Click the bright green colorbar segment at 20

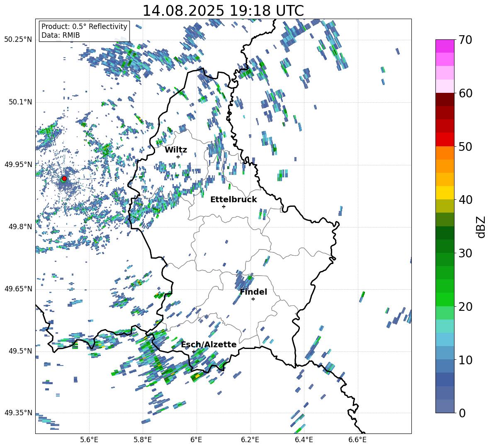pyautogui.click(x=445, y=299)
